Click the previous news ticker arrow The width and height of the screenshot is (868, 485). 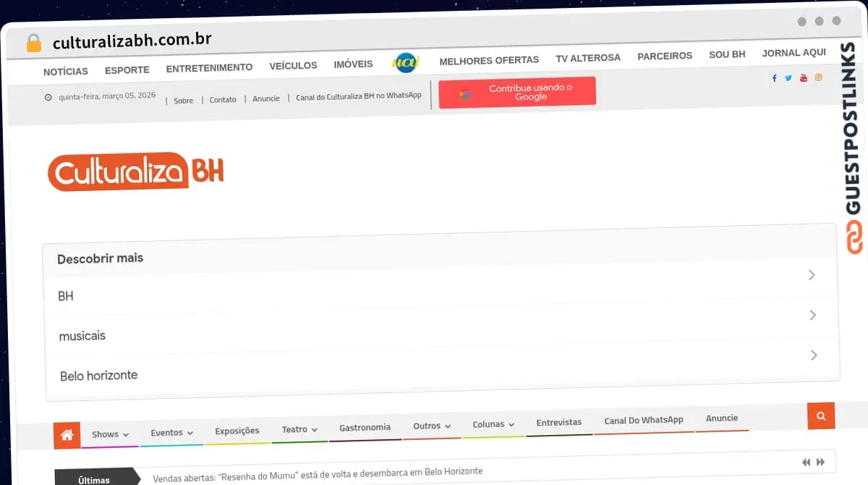coord(807,462)
